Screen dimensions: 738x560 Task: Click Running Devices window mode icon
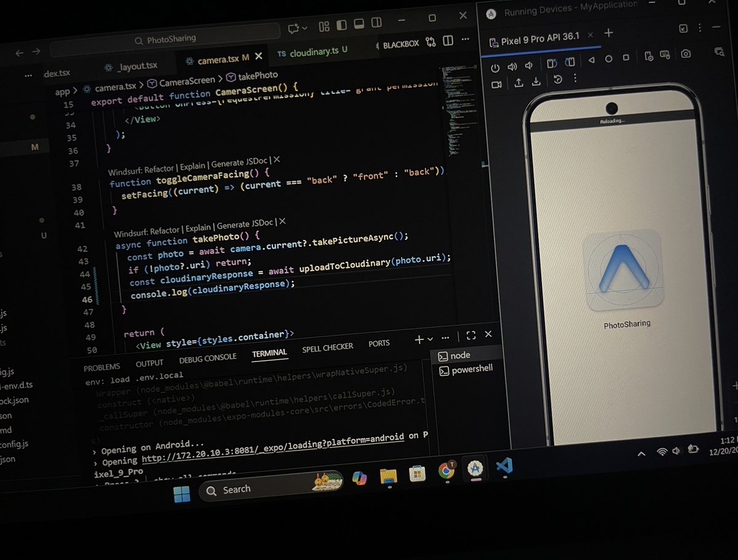pyautogui.click(x=683, y=28)
